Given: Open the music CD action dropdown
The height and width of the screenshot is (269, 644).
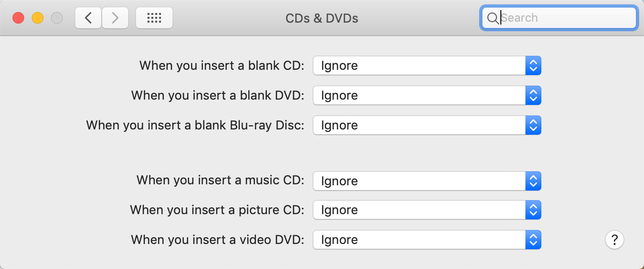Looking at the screenshot, I should pyautogui.click(x=427, y=181).
